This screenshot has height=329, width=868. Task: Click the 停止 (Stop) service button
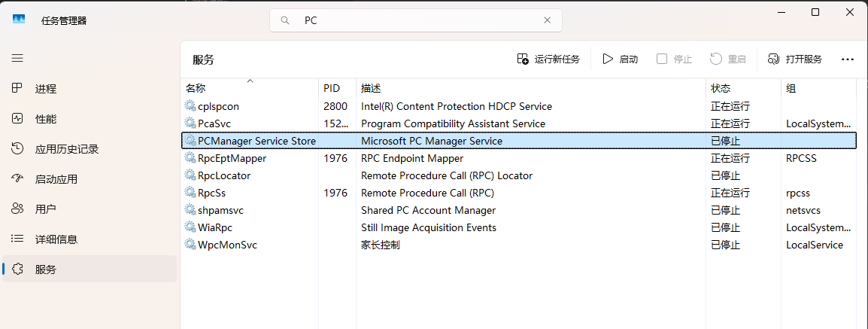[x=674, y=59]
